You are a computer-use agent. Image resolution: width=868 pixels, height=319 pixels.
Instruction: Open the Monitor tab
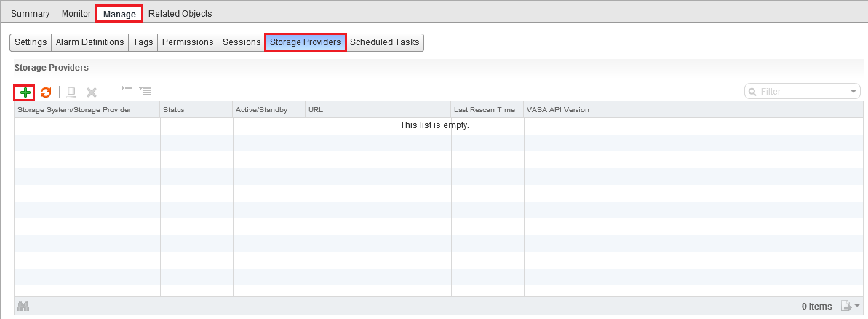[x=76, y=13]
